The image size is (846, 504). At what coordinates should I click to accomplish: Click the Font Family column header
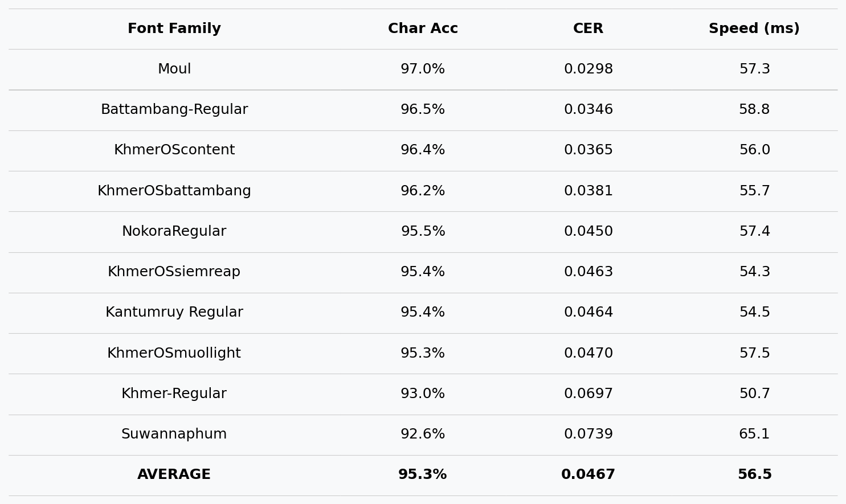click(174, 29)
